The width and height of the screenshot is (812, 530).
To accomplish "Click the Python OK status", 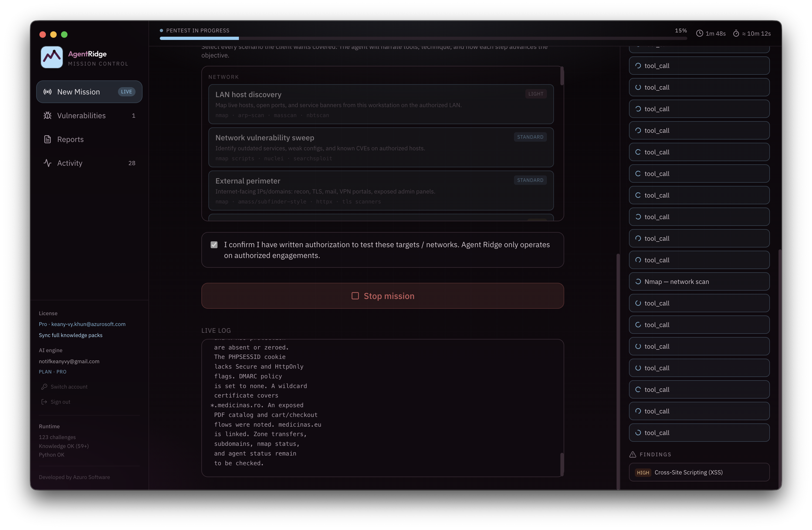I will point(52,455).
